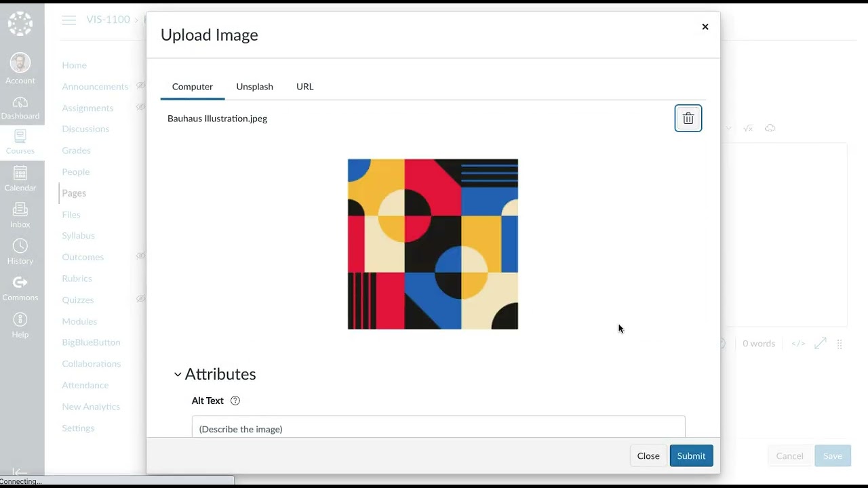Open Collaborations in course navigation
Image resolution: width=868 pixels, height=488 pixels.
pos(91,363)
